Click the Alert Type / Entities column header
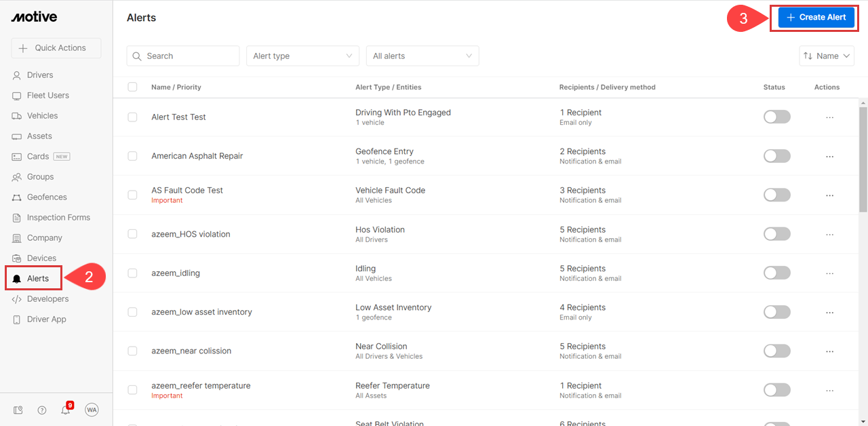This screenshot has height=426, width=868. pyautogui.click(x=388, y=87)
